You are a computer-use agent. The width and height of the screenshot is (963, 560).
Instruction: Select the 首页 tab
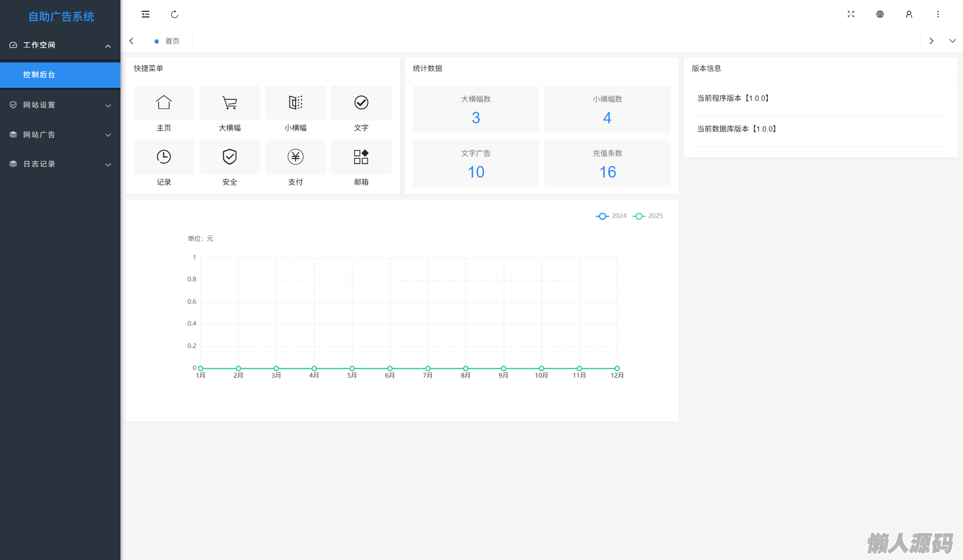click(172, 41)
